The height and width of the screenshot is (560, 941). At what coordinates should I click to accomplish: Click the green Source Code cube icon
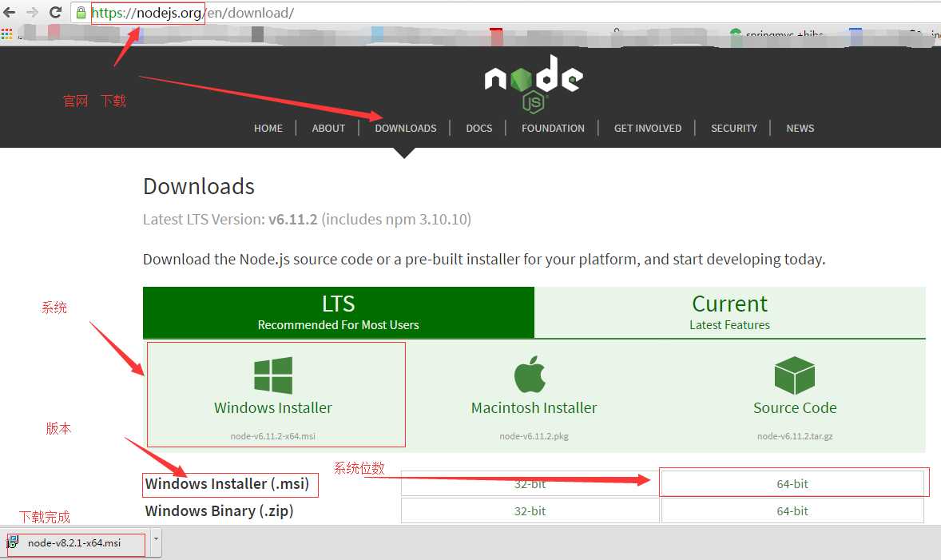coord(795,375)
